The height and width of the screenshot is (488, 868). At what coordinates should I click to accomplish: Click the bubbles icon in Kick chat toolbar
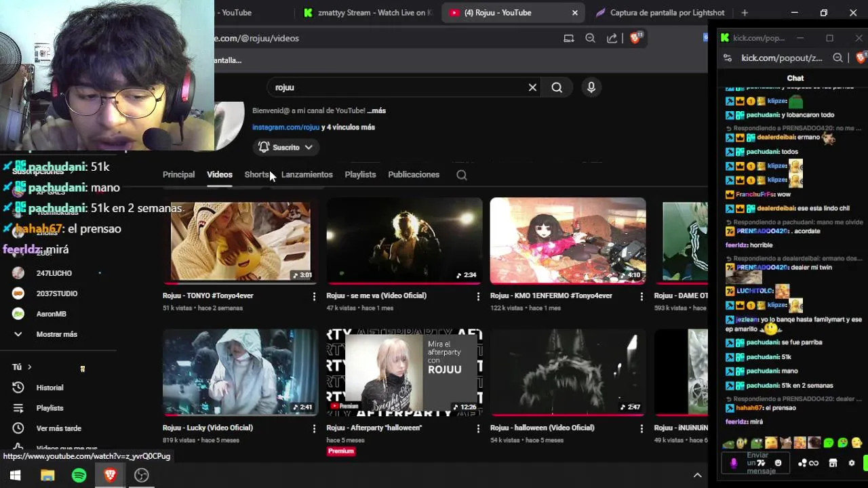coord(802,464)
